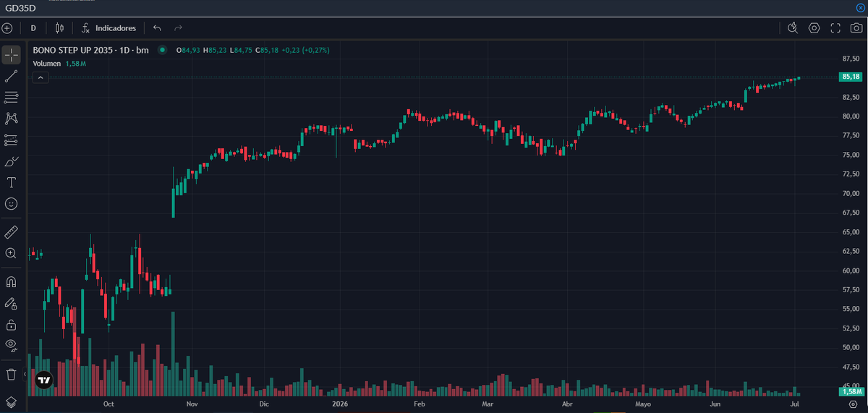868x413 pixels.
Task: Toggle hide all drawings eye icon
Action: tap(11, 345)
